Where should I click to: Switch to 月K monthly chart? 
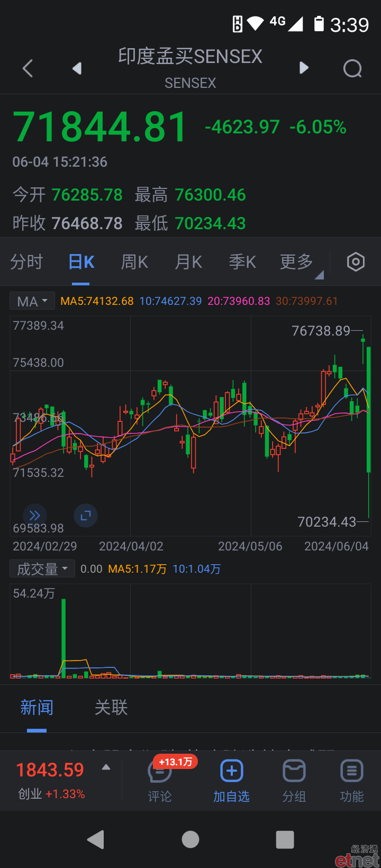(x=188, y=261)
